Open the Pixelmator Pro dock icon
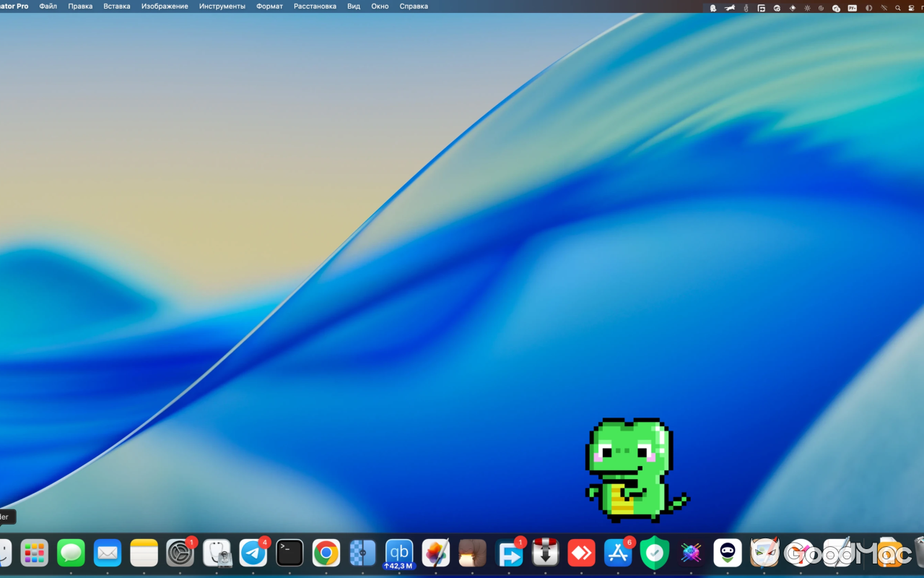 [x=436, y=553]
